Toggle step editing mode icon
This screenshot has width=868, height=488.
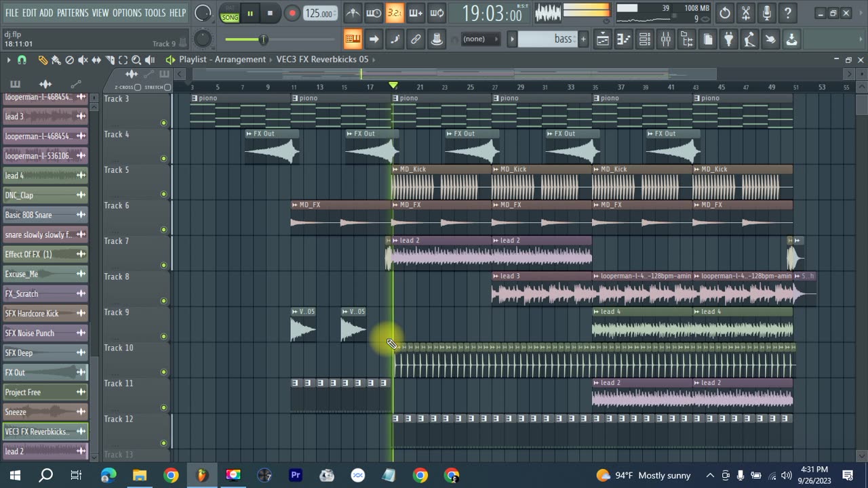click(395, 39)
